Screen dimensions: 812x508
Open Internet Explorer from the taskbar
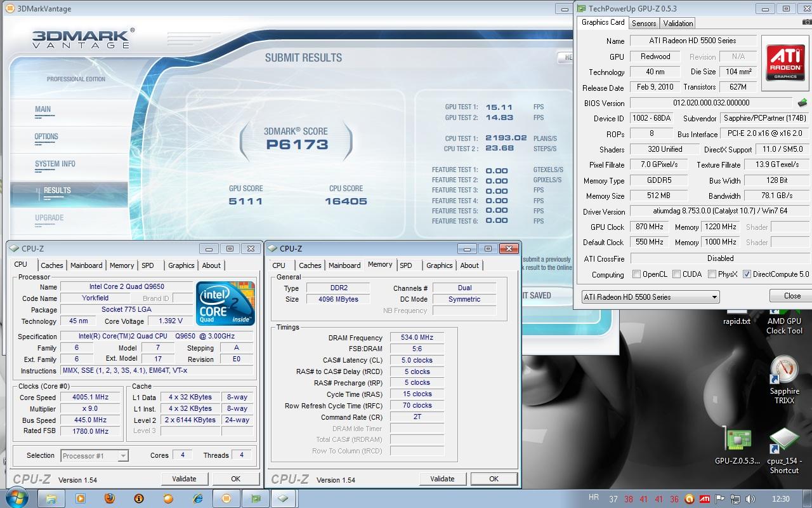tap(197, 498)
